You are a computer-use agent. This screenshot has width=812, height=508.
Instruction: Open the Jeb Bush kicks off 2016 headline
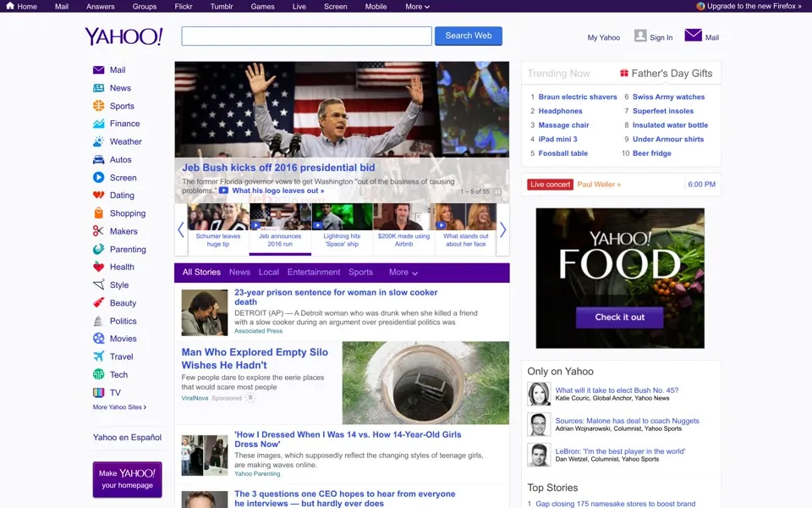(278, 168)
